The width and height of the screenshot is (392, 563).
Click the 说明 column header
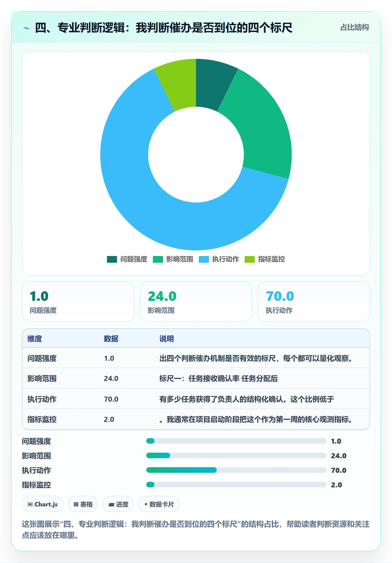coord(167,339)
